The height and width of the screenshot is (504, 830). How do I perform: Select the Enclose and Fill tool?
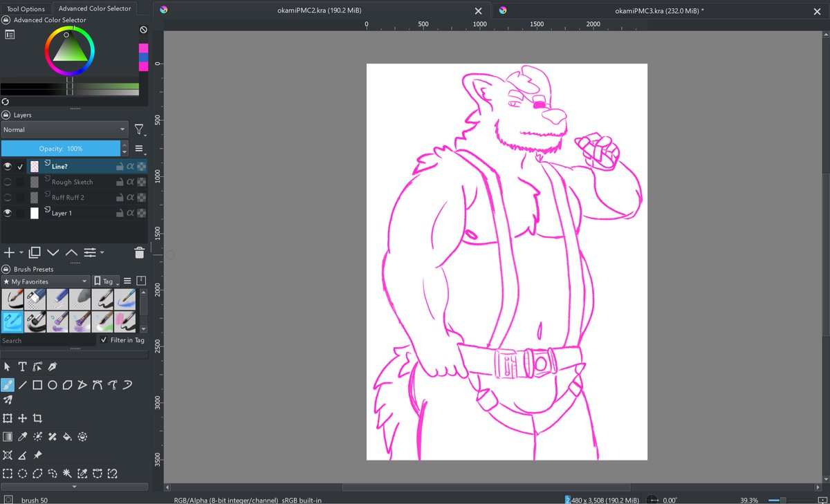pyautogui.click(x=83, y=436)
